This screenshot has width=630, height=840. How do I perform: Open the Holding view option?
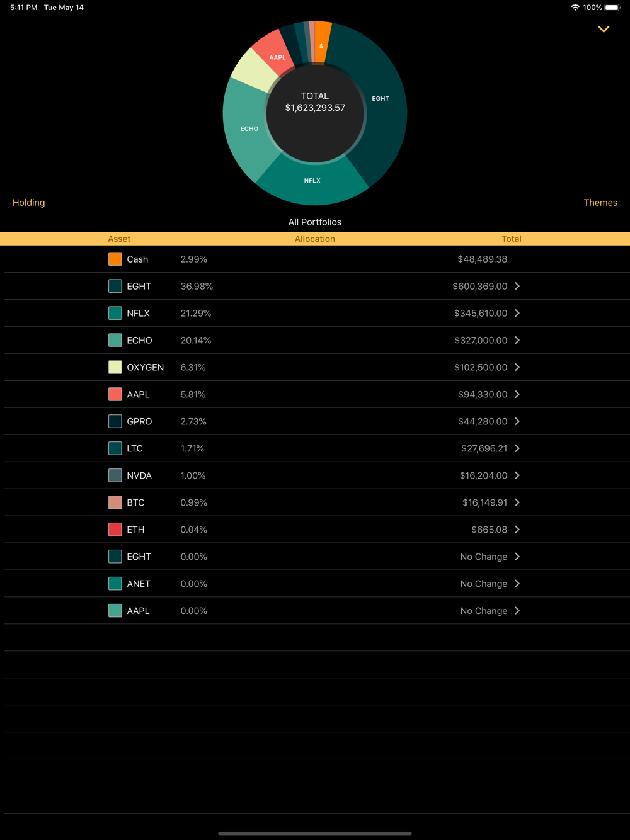[x=29, y=203]
